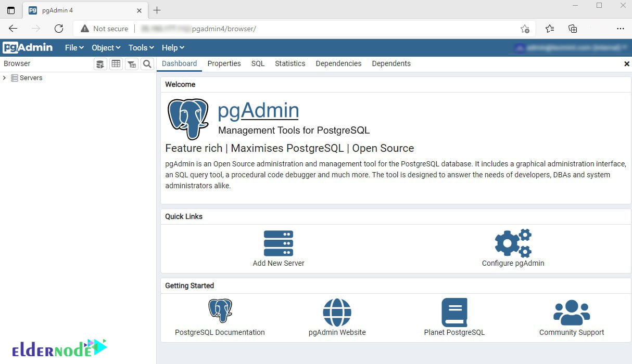Close the pgAdmin 4 browser tab

(139, 10)
